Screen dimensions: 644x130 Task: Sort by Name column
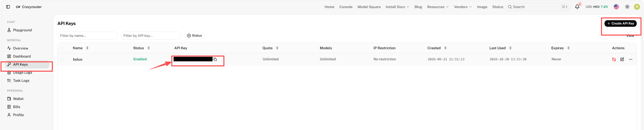[80, 48]
